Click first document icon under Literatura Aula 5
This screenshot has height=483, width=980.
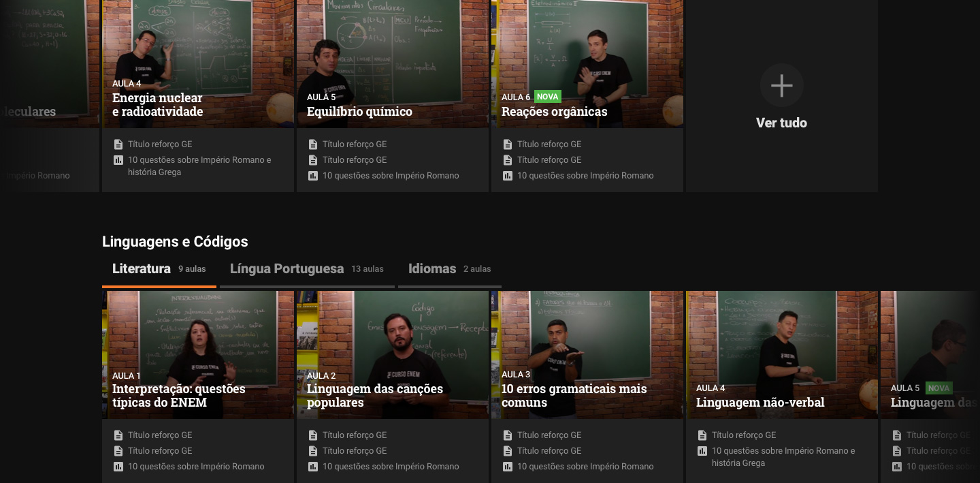tap(897, 435)
